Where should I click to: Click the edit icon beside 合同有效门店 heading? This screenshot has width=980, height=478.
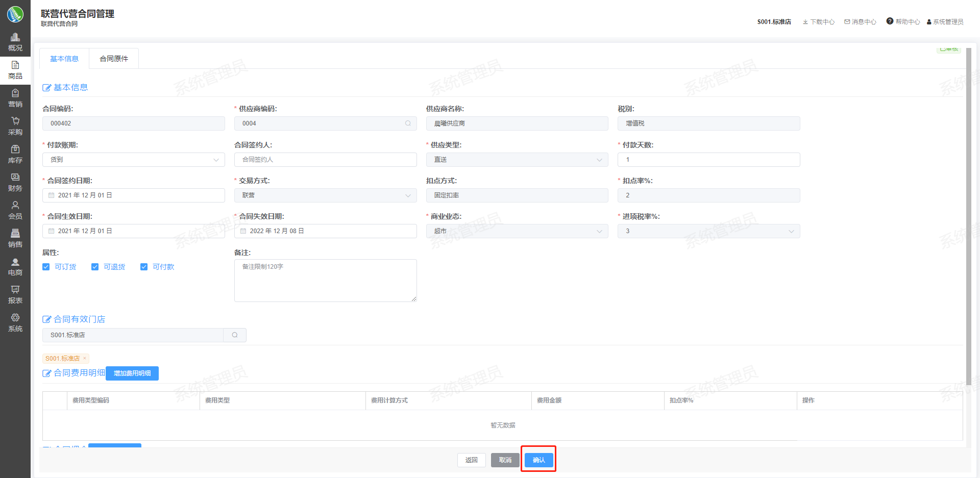coord(47,319)
